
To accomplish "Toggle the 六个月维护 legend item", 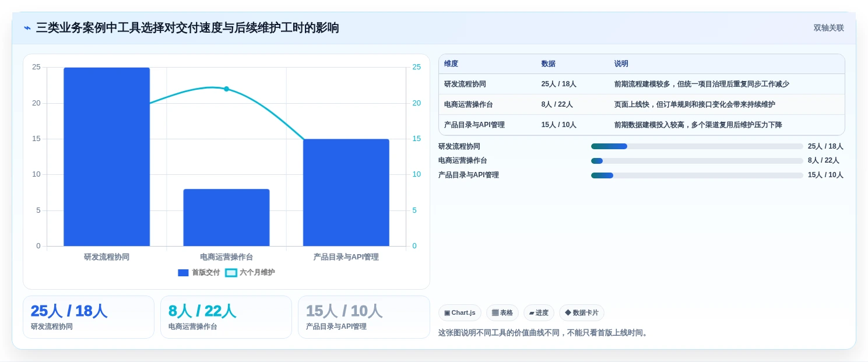I will (250, 272).
